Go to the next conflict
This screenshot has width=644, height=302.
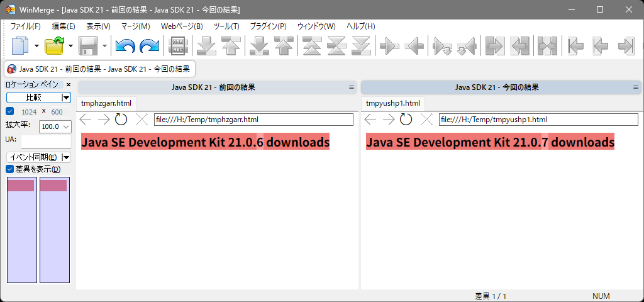coord(258,45)
